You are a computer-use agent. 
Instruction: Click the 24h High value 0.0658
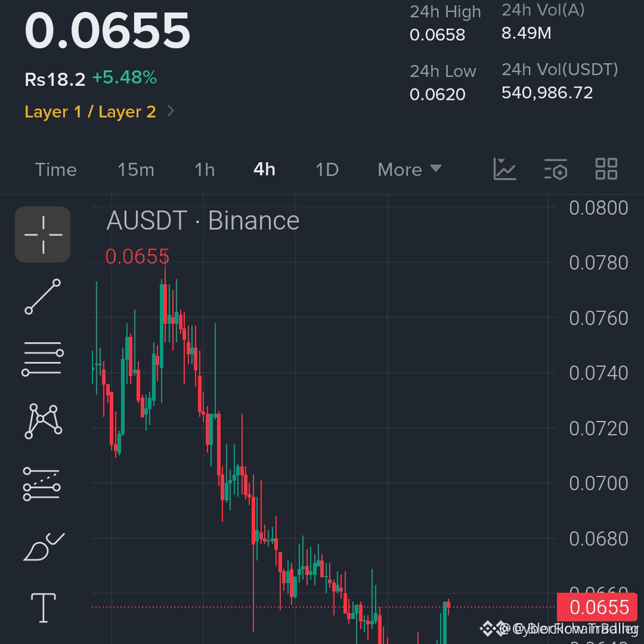pos(438,35)
